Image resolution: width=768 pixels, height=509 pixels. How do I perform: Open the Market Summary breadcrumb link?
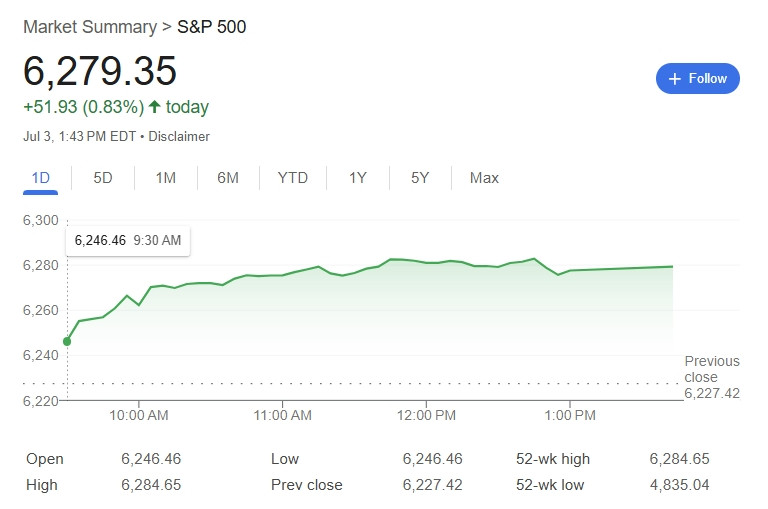[x=90, y=27]
